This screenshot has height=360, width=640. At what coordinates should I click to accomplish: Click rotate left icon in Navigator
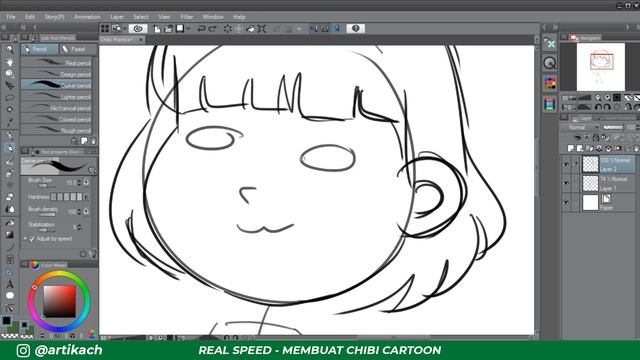click(598, 107)
